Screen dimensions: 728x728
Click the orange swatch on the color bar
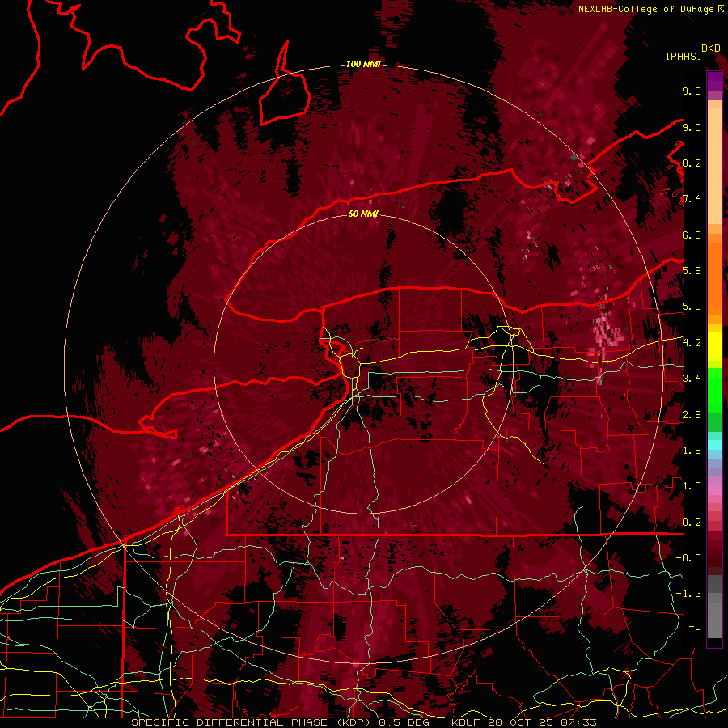point(714,278)
